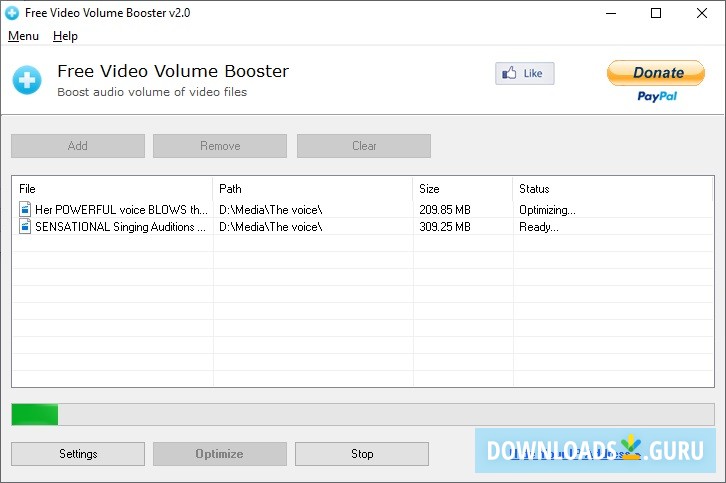
Task: Click file icon of Her POWERFUL voice row
Action: click(x=25, y=209)
